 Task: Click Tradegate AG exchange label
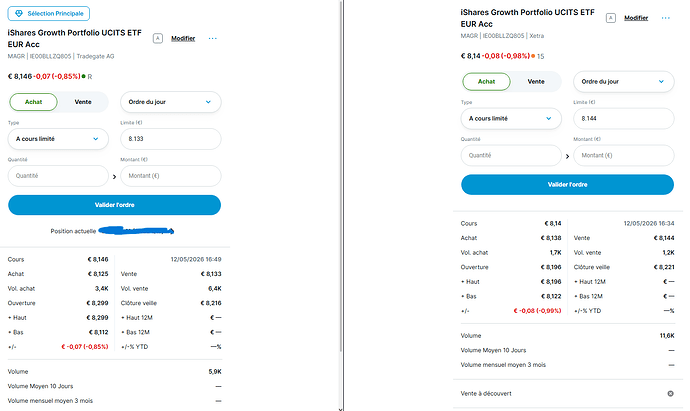click(95, 56)
